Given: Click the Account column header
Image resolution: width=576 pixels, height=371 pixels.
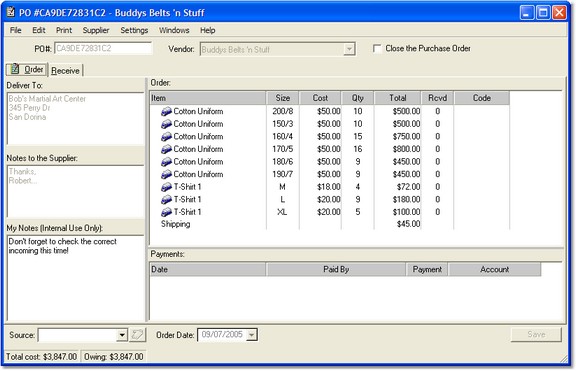Looking at the screenshot, I should [x=494, y=269].
